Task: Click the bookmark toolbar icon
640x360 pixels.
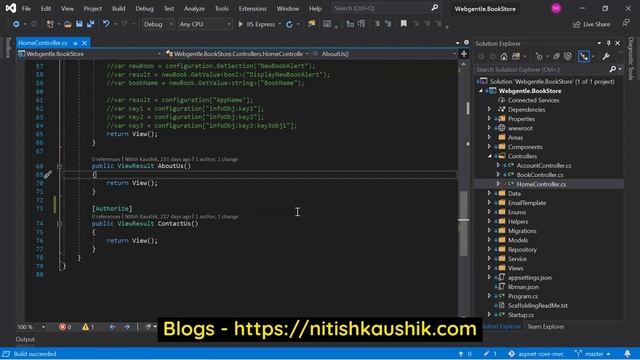Action: [404, 24]
